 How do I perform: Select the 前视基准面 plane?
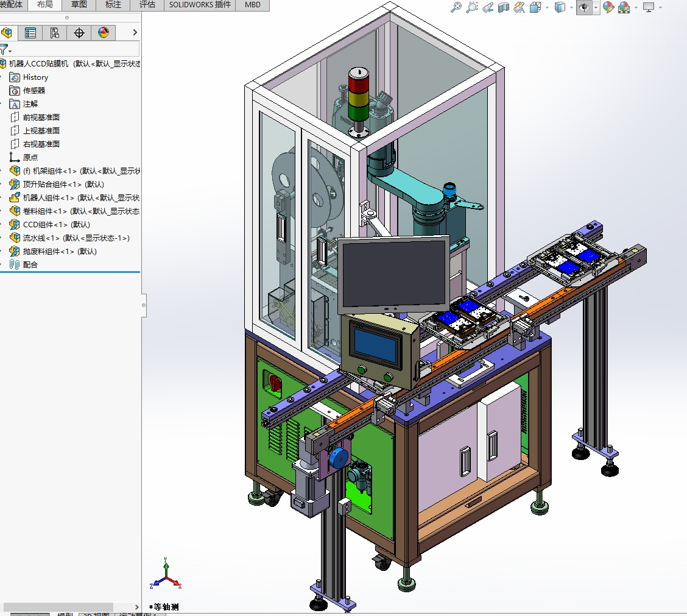(41, 117)
